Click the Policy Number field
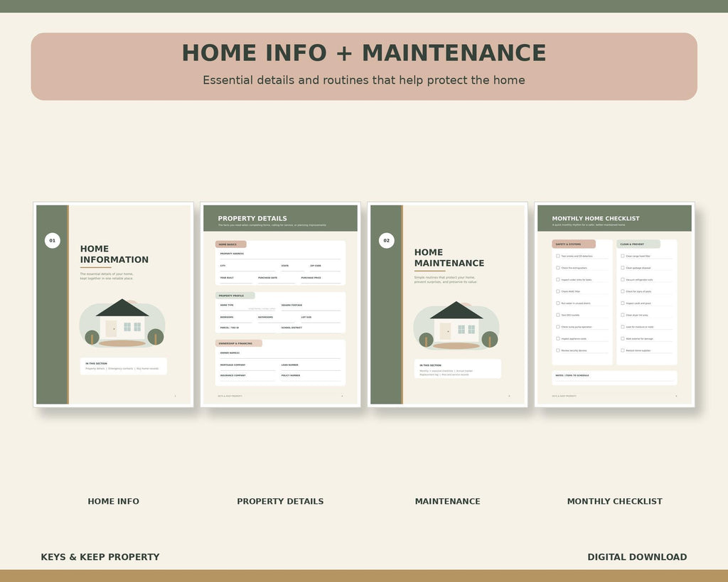Screen dimensions: 728x582 [x=311, y=377]
